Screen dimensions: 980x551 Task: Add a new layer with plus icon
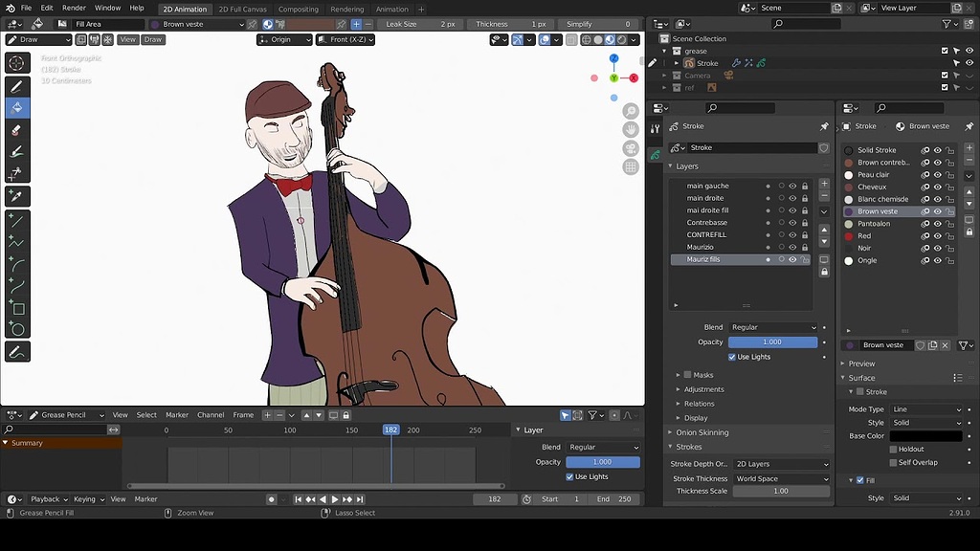(x=824, y=184)
